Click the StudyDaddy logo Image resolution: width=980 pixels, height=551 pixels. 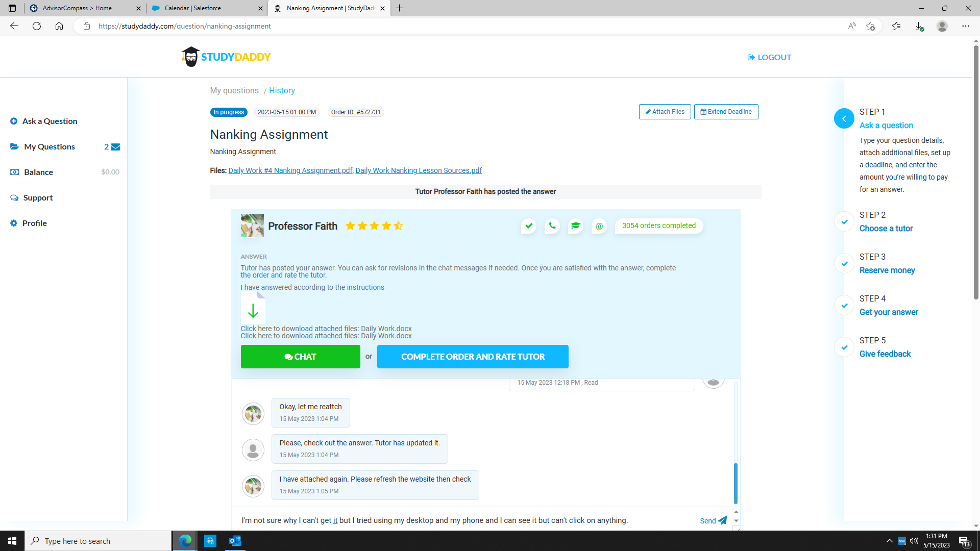pyautogui.click(x=226, y=57)
